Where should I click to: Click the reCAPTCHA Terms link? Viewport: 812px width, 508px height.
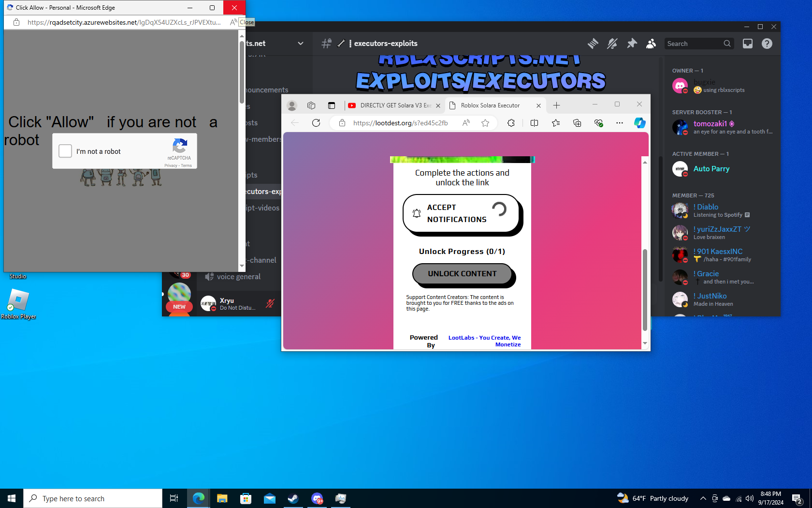[187, 166]
